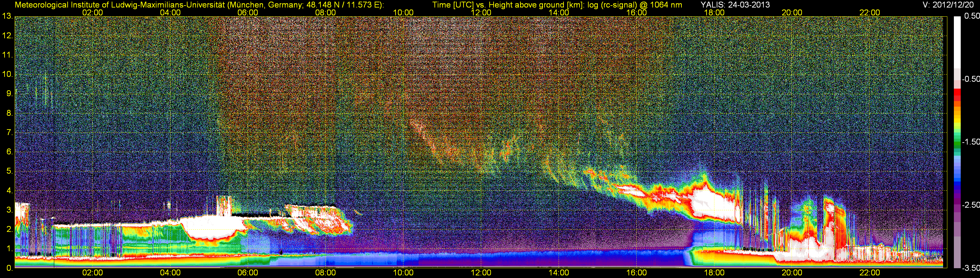
Task: Click the 4. height axis label
Action: coord(9,191)
